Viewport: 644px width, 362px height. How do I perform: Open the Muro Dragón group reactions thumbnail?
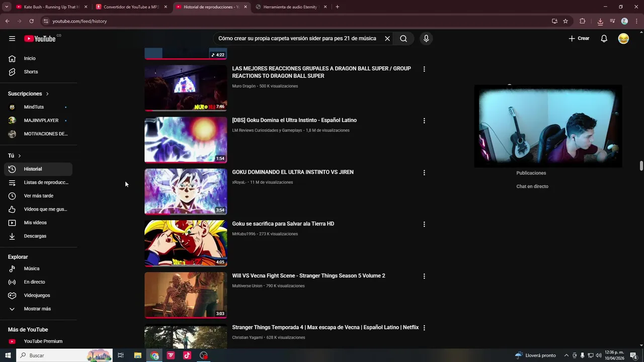(186, 88)
